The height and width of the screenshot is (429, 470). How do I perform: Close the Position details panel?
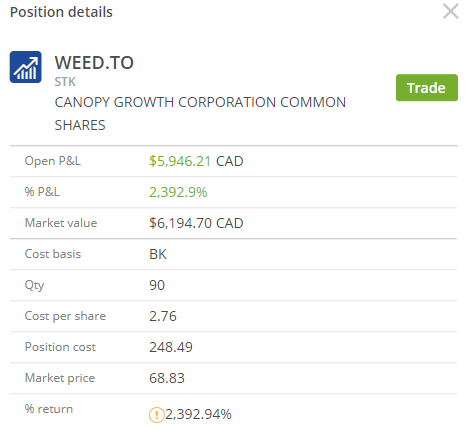coord(451,11)
